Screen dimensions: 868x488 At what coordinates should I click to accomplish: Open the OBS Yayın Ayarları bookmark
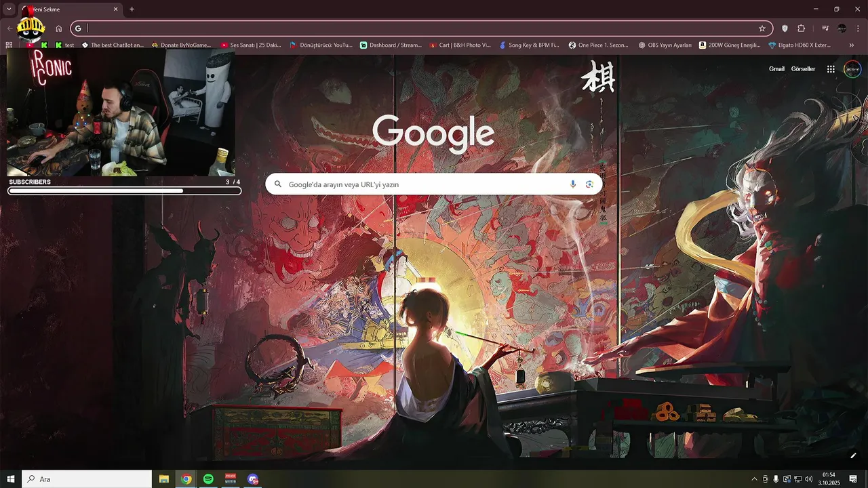665,45
